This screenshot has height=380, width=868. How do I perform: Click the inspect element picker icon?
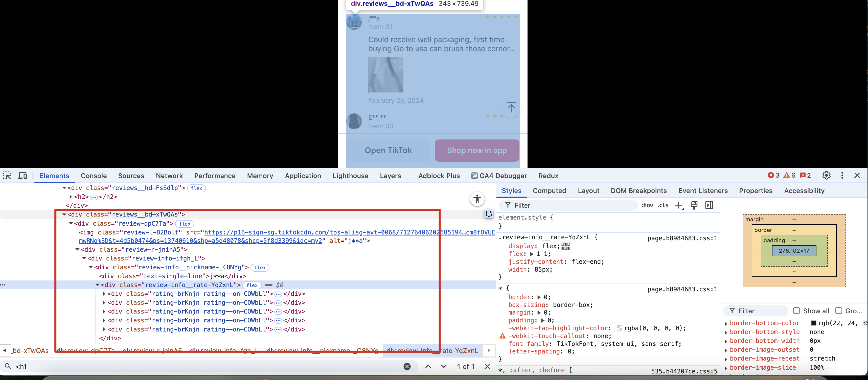click(x=7, y=176)
